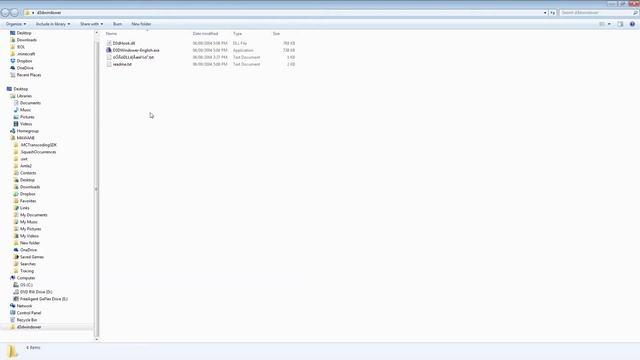Open the Saved Games folder
640x360 pixels.
pos(32,257)
